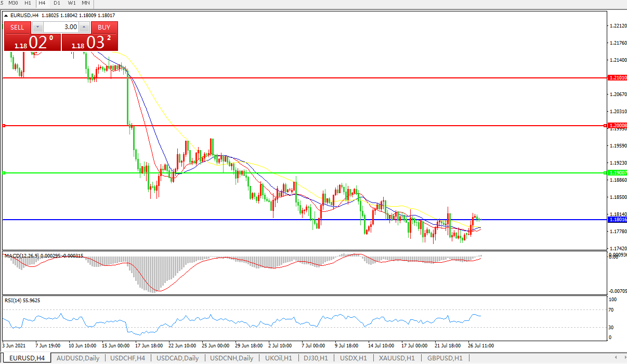Select the MN monthly timeframe

coord(86,3)
